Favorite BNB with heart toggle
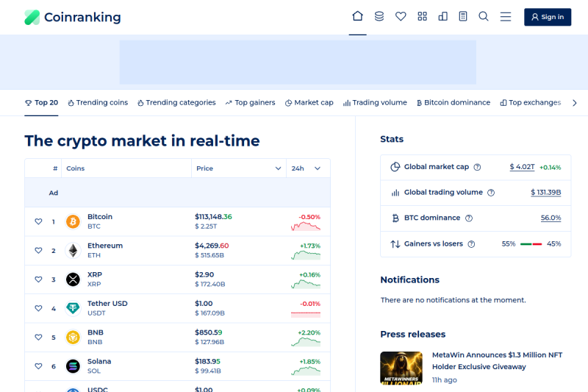The height and width of the screenshot is (392, 588). pyautogui.click(x=38, y=338)
